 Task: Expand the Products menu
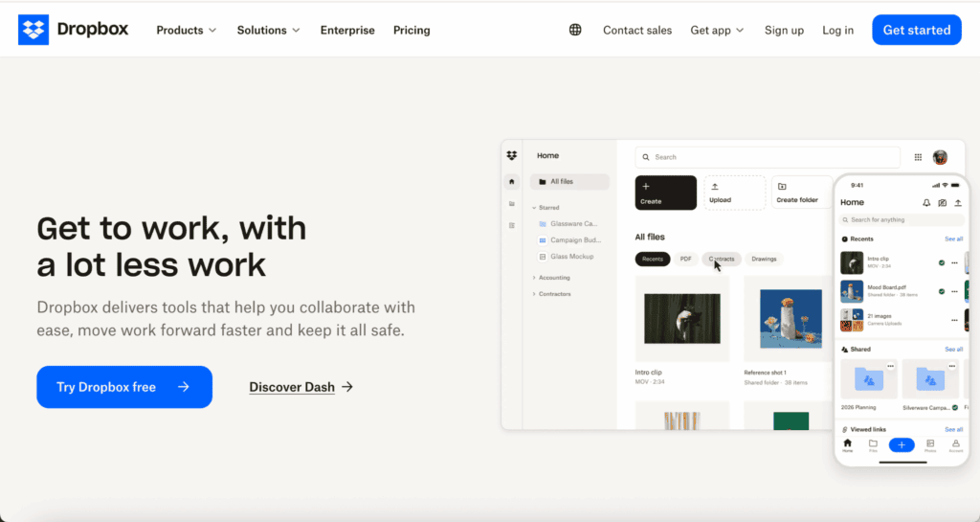point(187,30)
